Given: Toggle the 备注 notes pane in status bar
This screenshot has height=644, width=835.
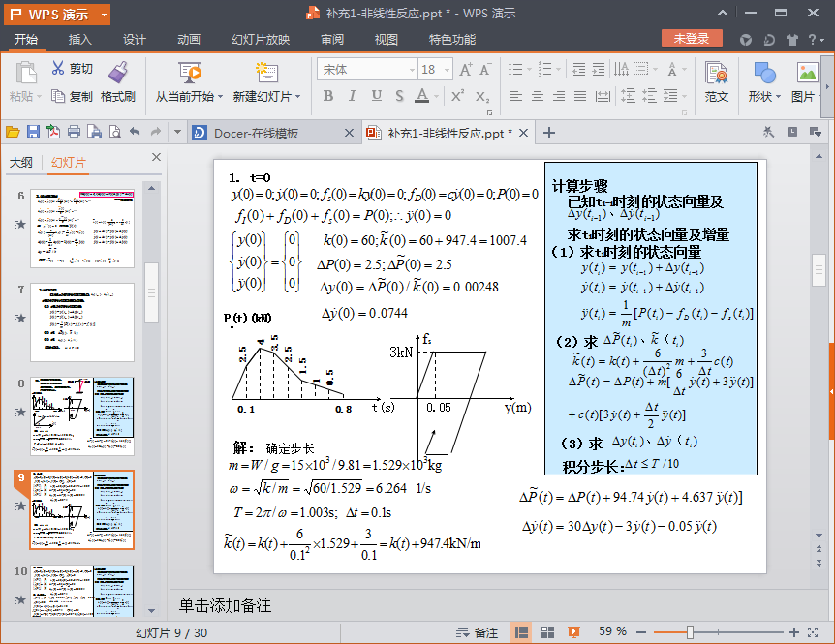Looking at the screenshot, I should pos(477,632).
